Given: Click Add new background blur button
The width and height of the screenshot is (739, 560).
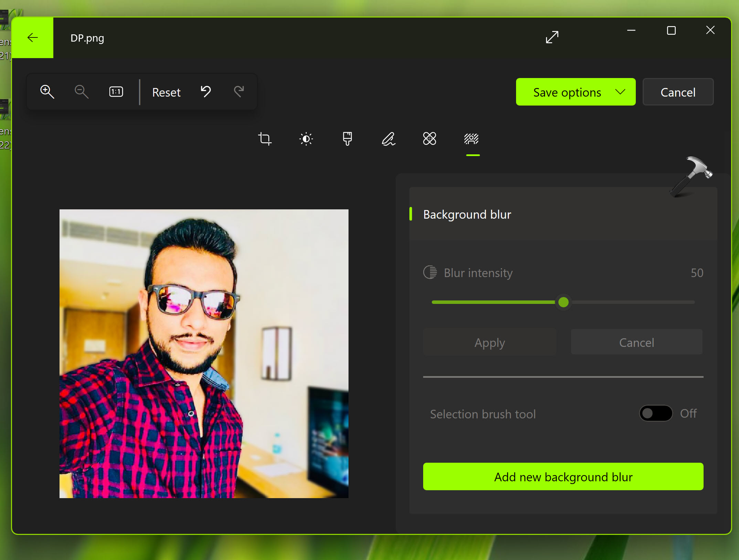Looking at the screenshot, I should (x=563, y=477).
